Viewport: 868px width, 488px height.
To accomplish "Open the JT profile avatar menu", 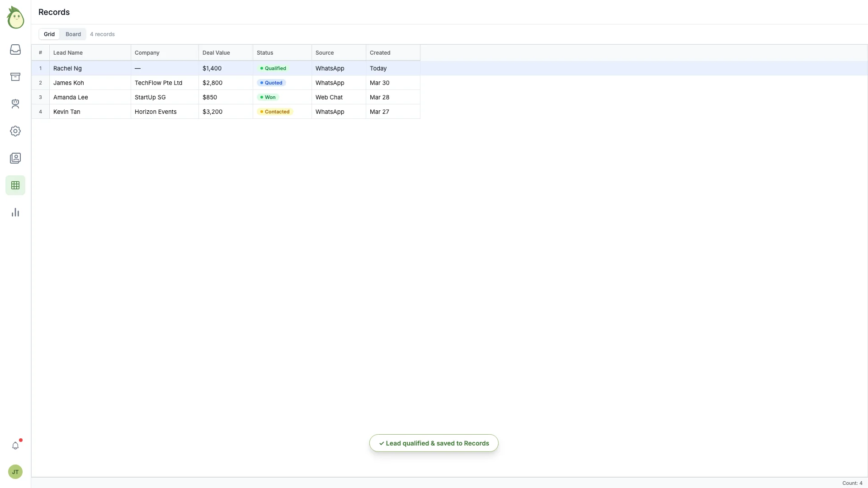I will click(x=15, y=472).
